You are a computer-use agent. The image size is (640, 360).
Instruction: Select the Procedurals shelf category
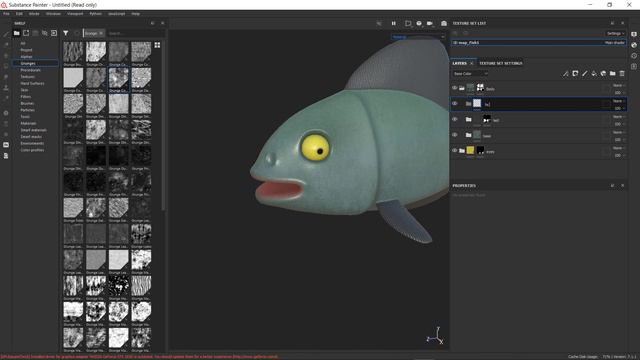click(31, 70)
